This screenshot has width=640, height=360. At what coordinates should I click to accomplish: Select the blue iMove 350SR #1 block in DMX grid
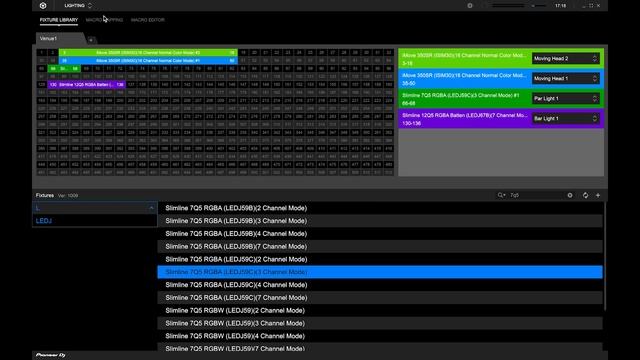(x=148, y=60)
